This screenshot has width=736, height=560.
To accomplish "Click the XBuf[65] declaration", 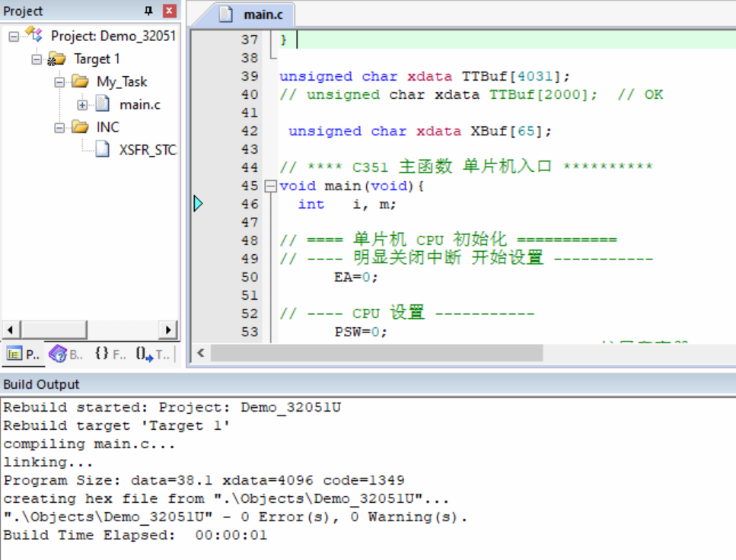I will [x=420, y=131].
